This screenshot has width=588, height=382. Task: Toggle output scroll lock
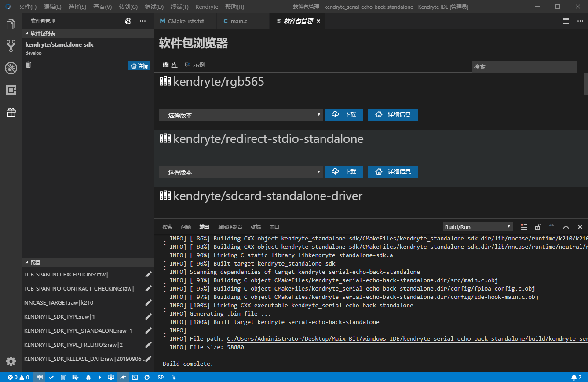(x=538, y=227)
